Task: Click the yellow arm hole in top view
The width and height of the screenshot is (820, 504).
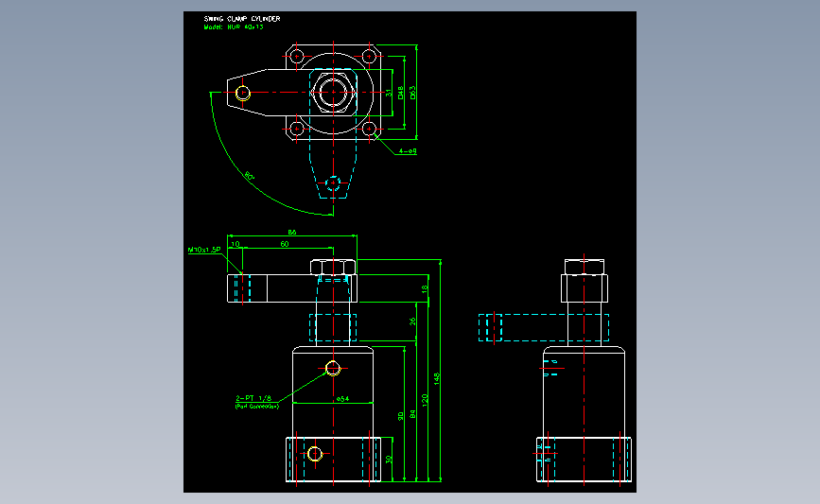Action: 243,93
